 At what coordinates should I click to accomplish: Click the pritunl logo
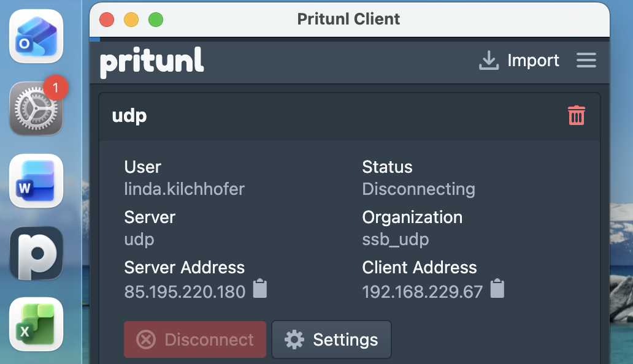point(152,61)
